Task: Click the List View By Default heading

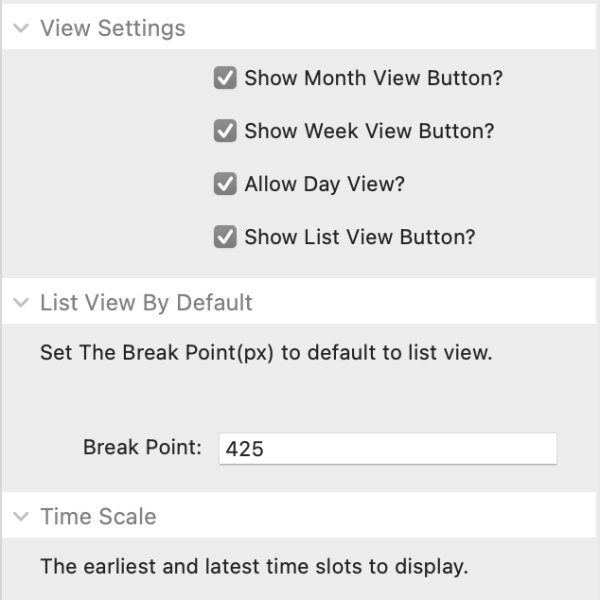Action: [146, 303]
